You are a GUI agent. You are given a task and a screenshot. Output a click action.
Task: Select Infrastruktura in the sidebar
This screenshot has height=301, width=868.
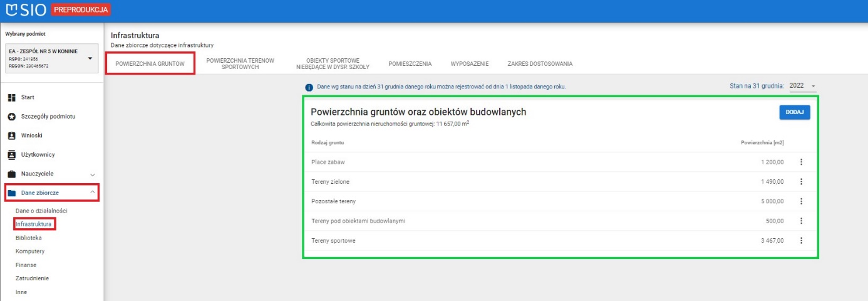click(x=34, y=224)
